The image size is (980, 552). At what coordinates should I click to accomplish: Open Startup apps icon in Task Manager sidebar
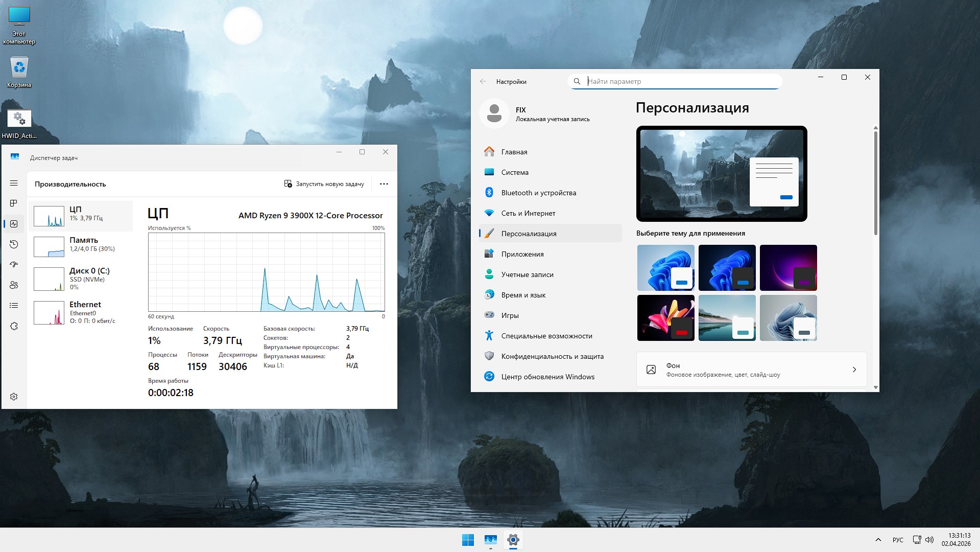click(x=14, y=265)
